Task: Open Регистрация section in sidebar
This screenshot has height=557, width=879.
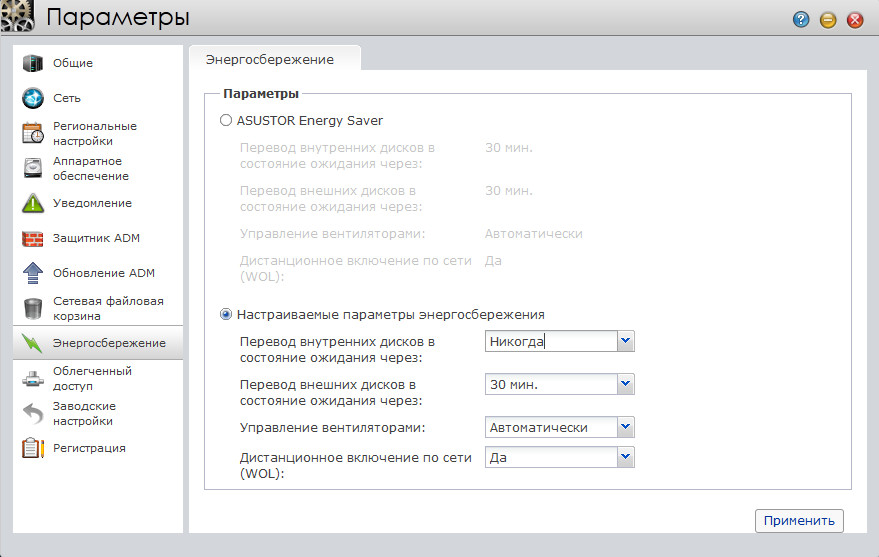Action: point(89,448)
